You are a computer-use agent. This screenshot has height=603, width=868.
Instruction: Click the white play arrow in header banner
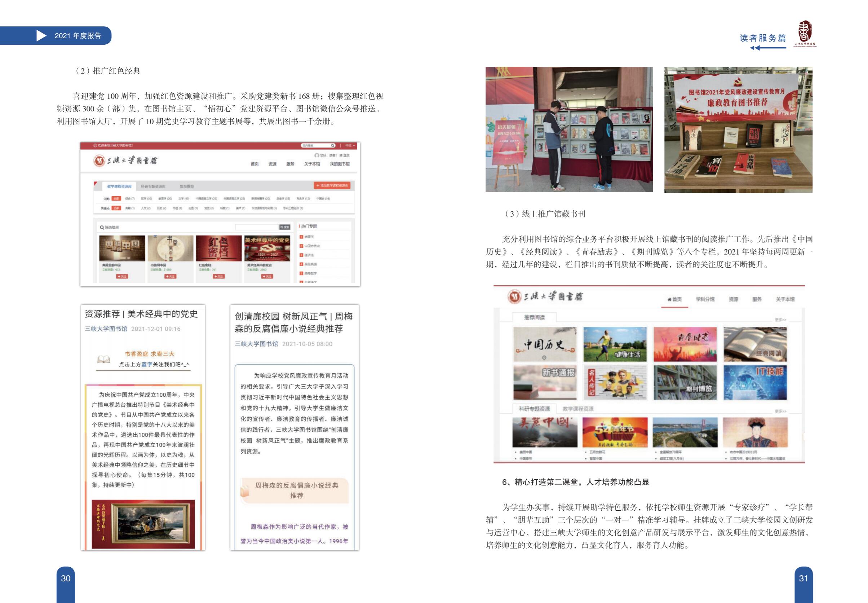(x=41, y=36)
